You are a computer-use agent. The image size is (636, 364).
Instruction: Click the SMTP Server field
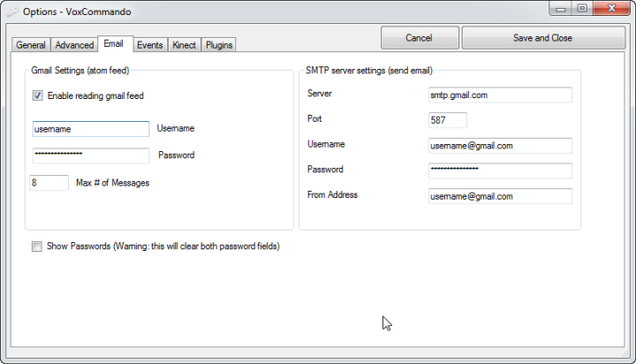tap(500, 95)
